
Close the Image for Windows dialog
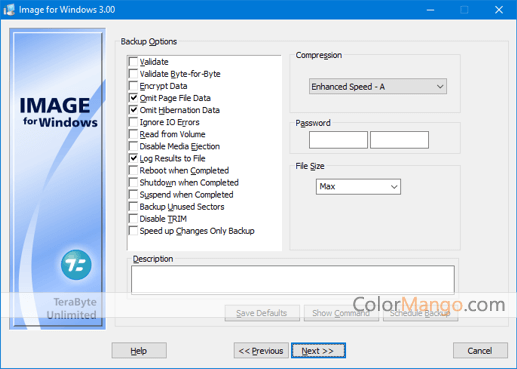point(499,10)
